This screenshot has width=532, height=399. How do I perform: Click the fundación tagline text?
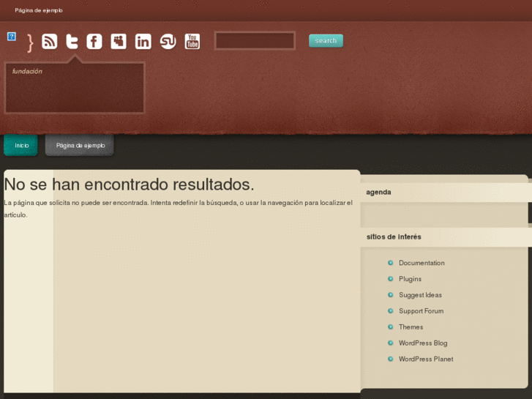click(x=27, y=71)
